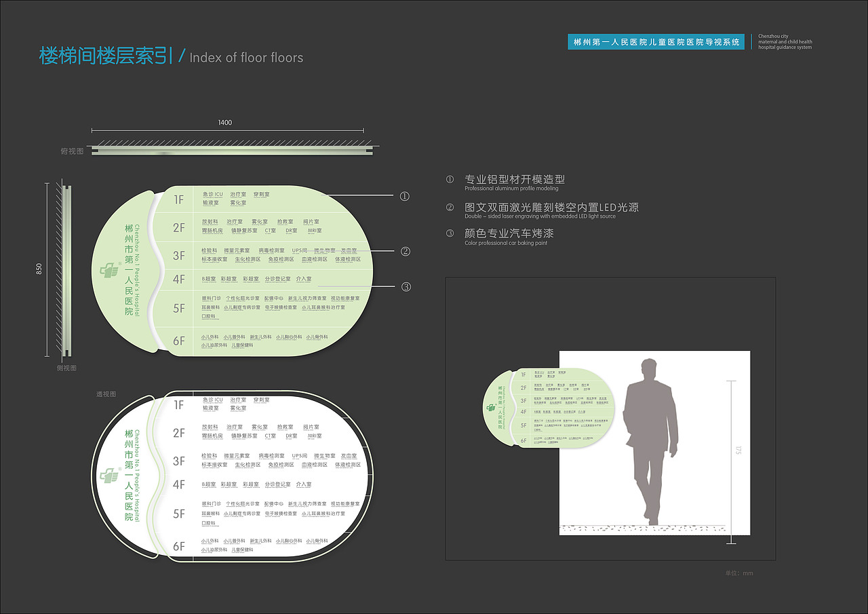Click '抢救室' on the green sign

pos(285,222)
